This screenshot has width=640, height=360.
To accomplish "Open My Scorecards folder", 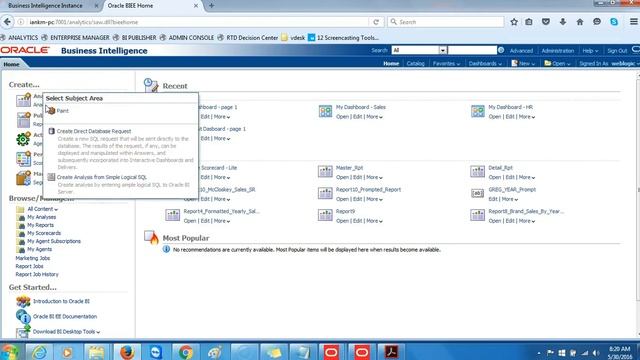I will (44, 233).
